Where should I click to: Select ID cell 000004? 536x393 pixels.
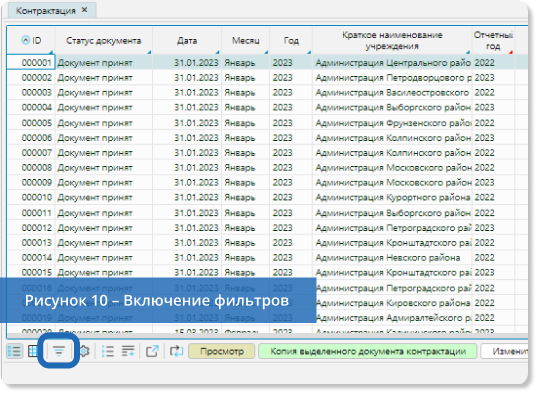pyautogui.click(x=31, y=108)
